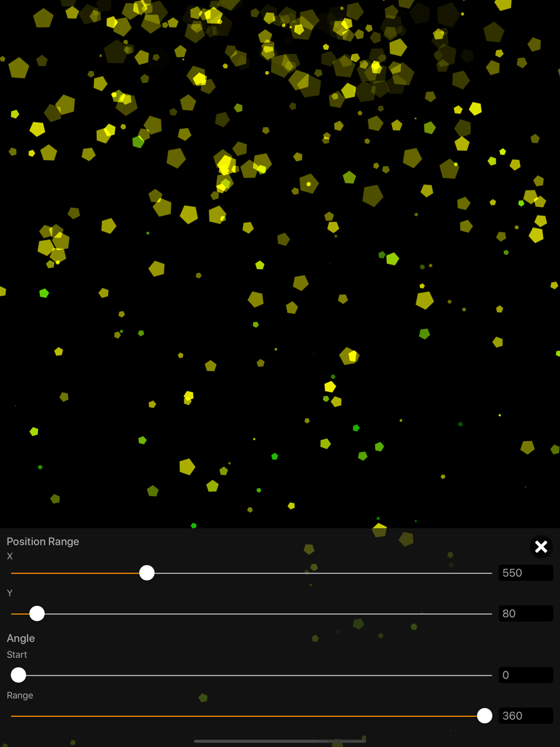Click the Position Range X slider

click(x=251, y=573)
